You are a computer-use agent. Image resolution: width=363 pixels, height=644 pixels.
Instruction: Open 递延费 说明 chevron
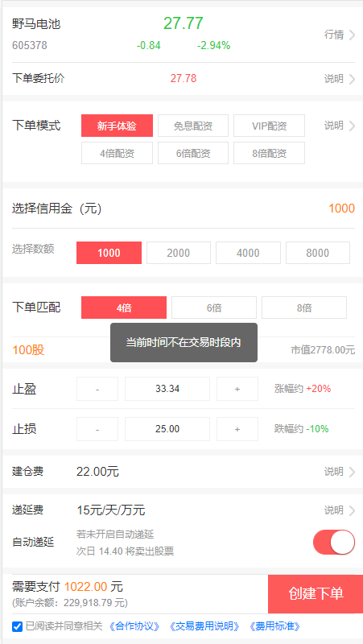[x=352, y=510]
